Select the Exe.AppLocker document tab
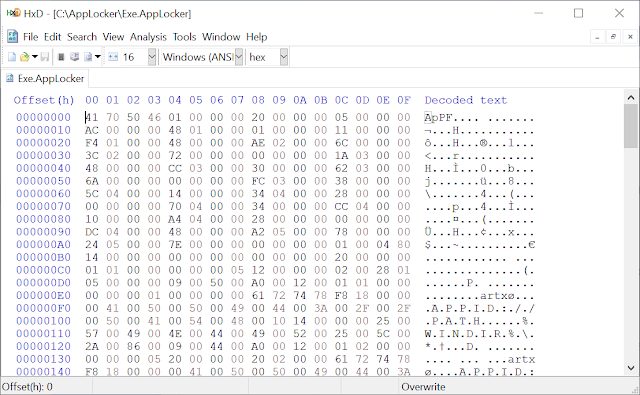Image resolution: width=640 pixels, height=395 pixels. [x=45, y=78]
